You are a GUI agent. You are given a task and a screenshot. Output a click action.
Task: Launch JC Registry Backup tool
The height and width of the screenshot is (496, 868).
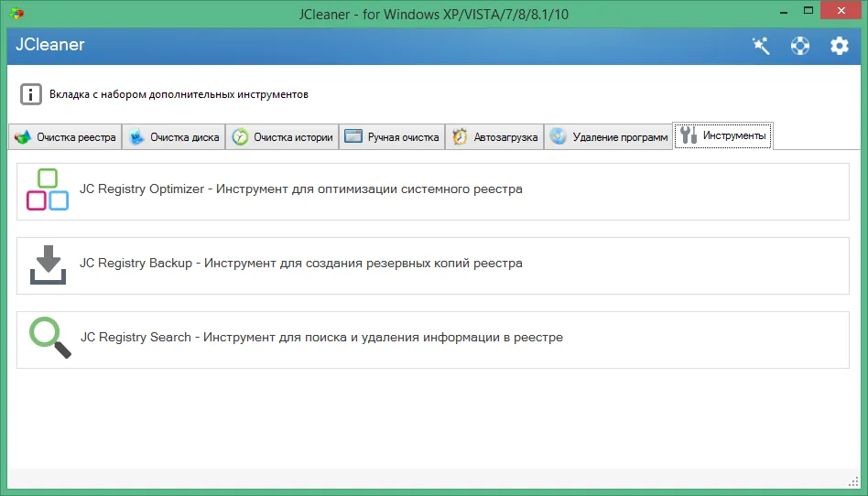[x=433, y=265]
